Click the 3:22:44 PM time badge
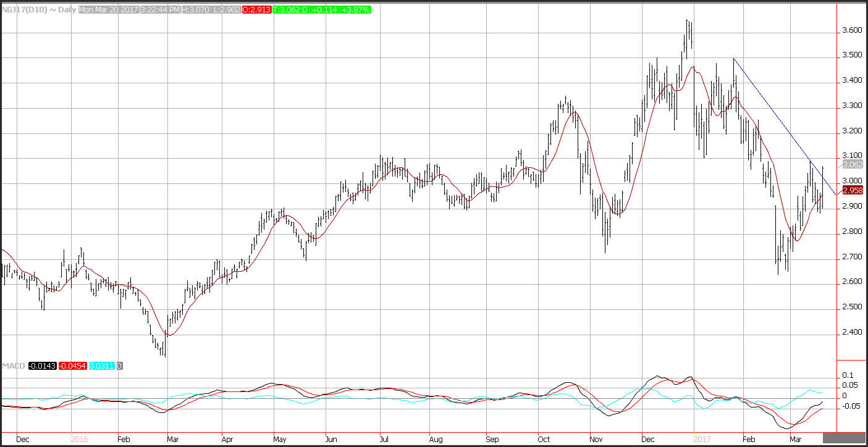 coord(159,10)
